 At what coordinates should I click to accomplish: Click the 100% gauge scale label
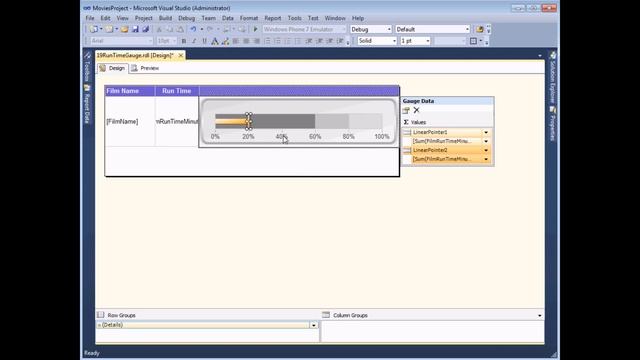[382, 137]
